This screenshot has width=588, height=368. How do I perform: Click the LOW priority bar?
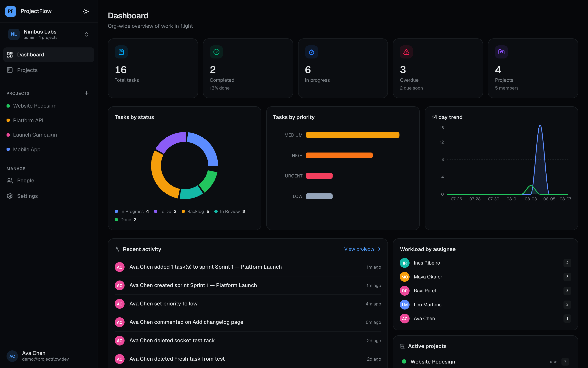319,196
